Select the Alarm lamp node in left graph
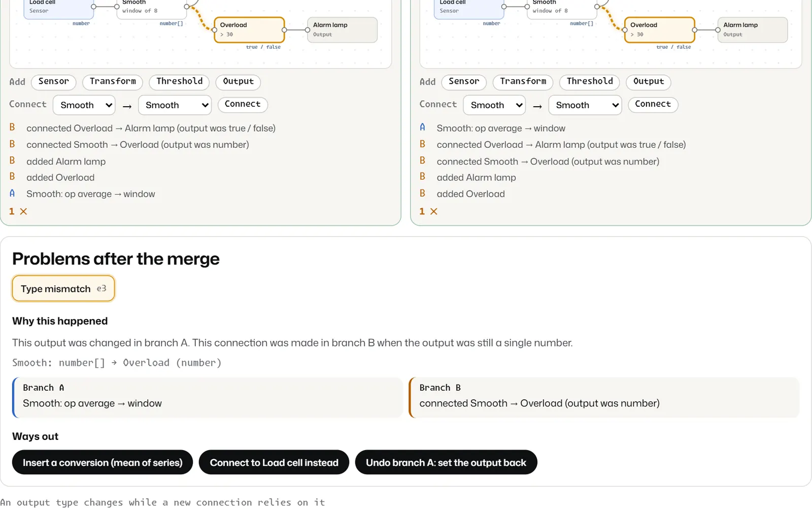The width and height of the screenshot is (812, 508). [x=343, y=30]
